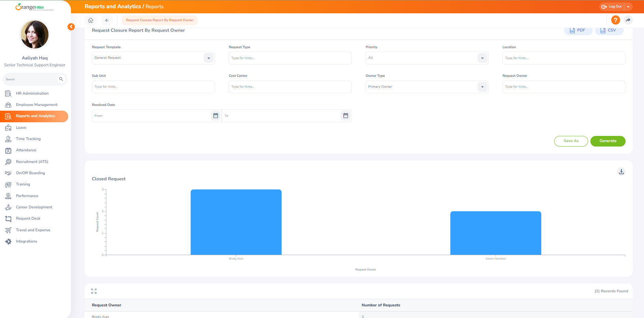
Task: Click the Request Owner input field
Action: [564, 87]
